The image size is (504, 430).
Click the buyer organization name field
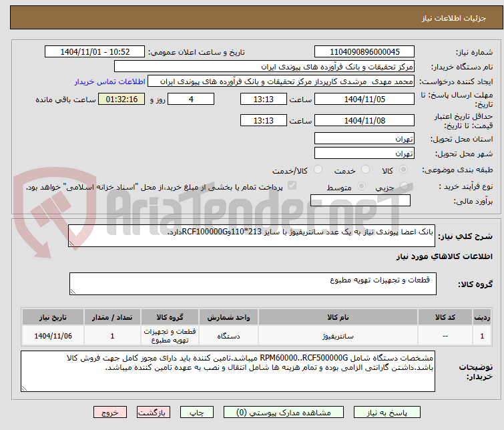pyautogui.click(x=264, y=67)
